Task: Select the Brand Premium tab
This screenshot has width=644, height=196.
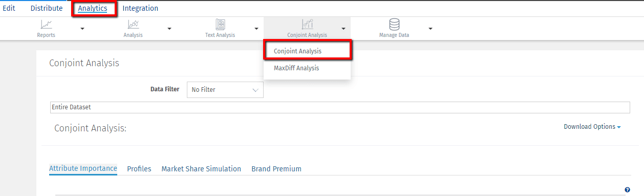Action: [x=276, y=169]
